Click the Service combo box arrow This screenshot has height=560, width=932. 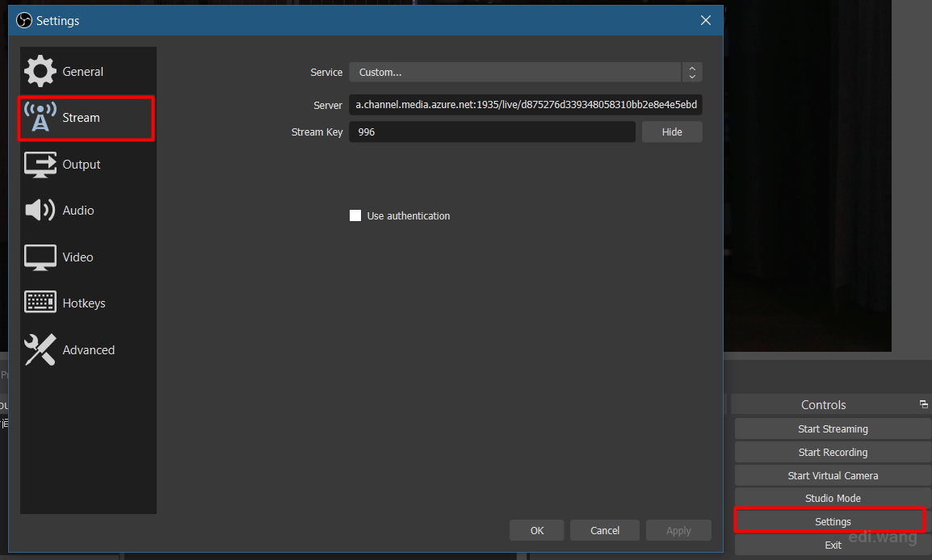pyautogui.click(x=692, y=73)
